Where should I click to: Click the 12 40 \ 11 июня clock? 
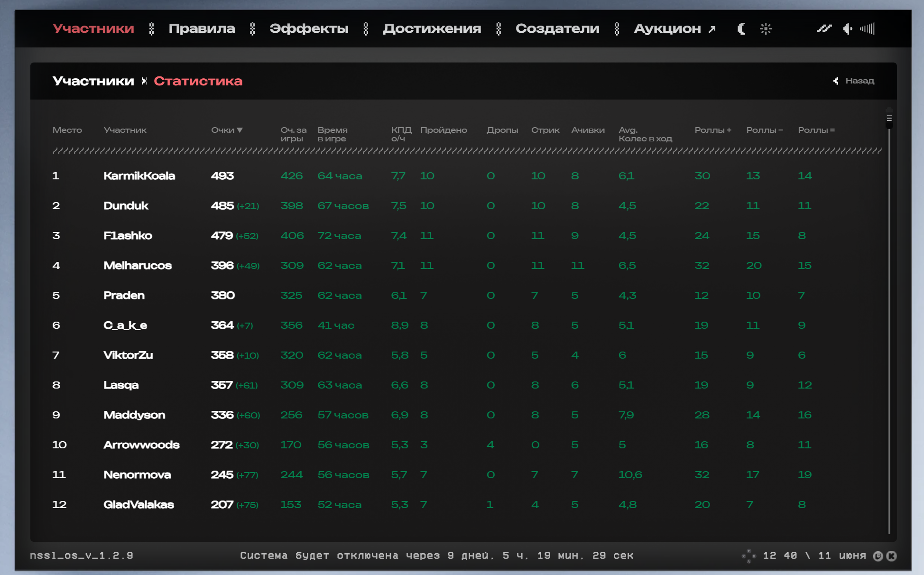pos(814,556)
